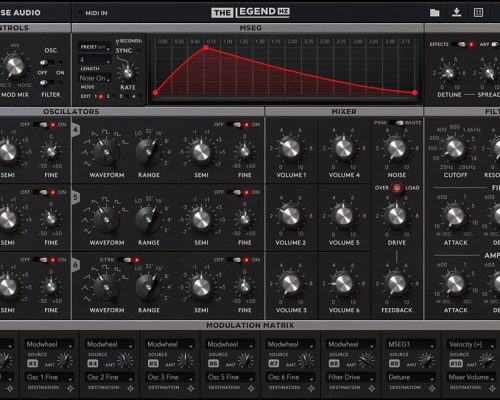The image size is (500, 400).
Task: Click the red Overload LED indicator
Action: tap(397, 188)
